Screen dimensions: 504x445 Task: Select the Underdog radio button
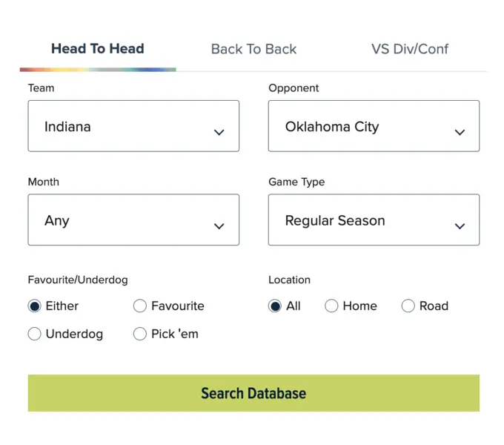click(35, 334)
